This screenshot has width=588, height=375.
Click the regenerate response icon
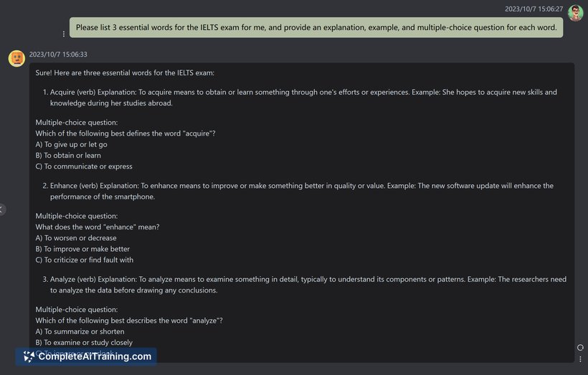coord(580,348)
